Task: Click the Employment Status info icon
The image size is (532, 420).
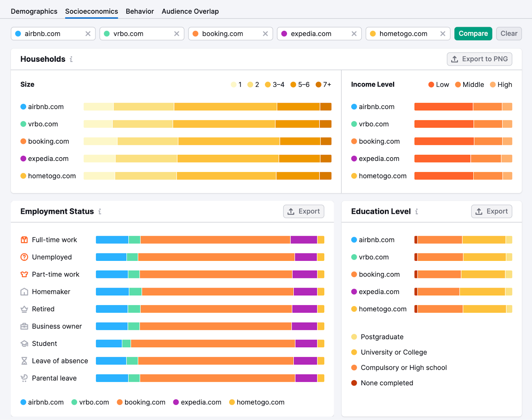Action: [x=100, y=211]
